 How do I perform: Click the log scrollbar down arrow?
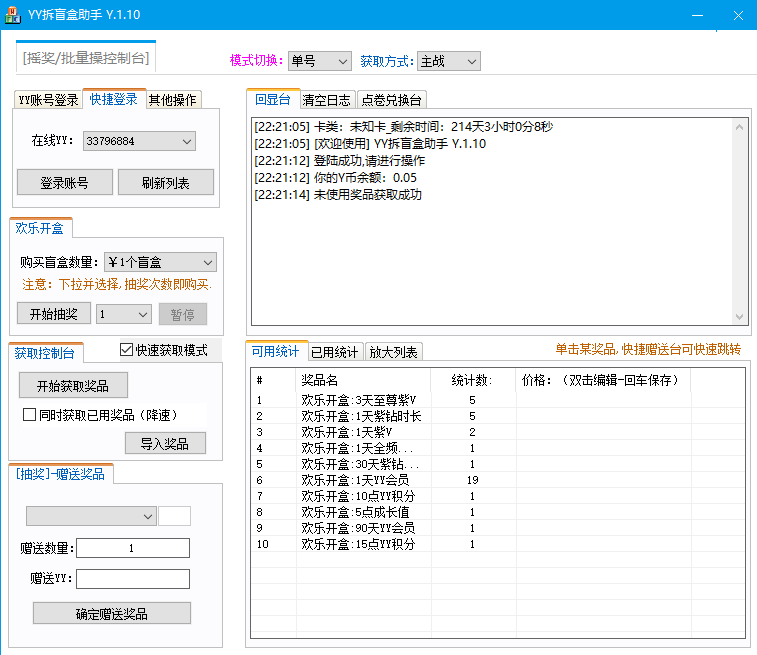(x=739, y=317)
